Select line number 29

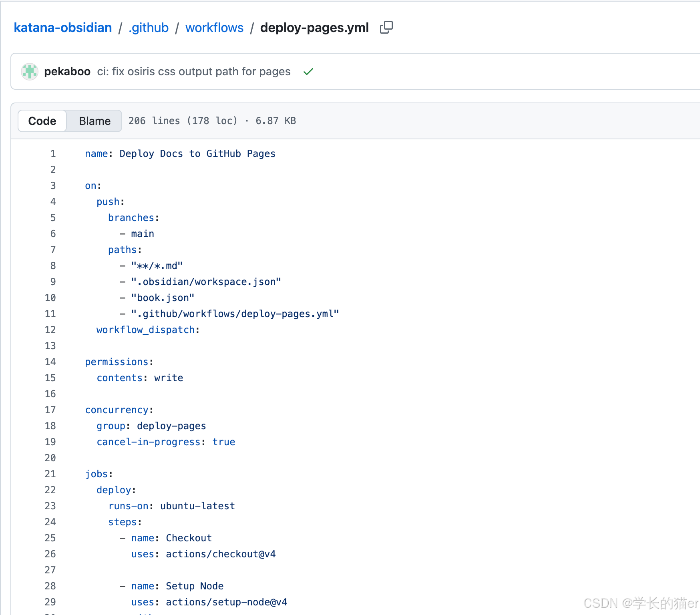pyautogui.click(x=50, y=602)
